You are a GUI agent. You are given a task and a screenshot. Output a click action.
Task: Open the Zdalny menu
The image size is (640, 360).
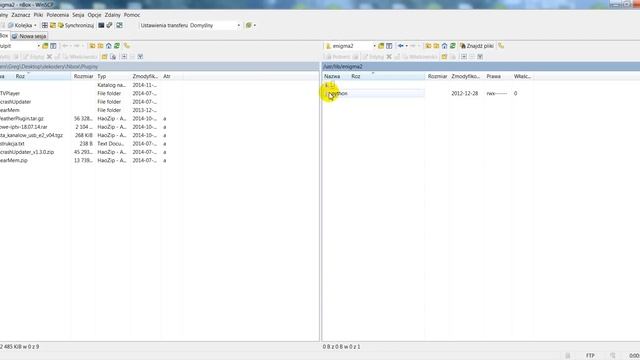click(x=113, y=15)
